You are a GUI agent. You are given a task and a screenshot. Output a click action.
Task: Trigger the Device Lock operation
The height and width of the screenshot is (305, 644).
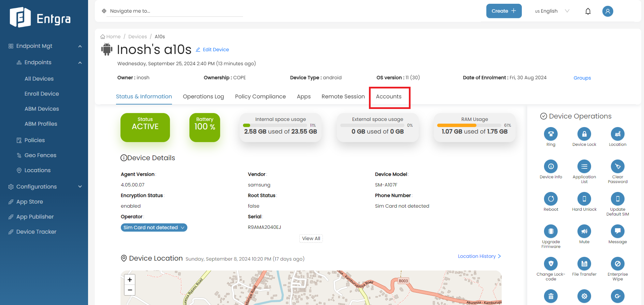click(584, 134)
